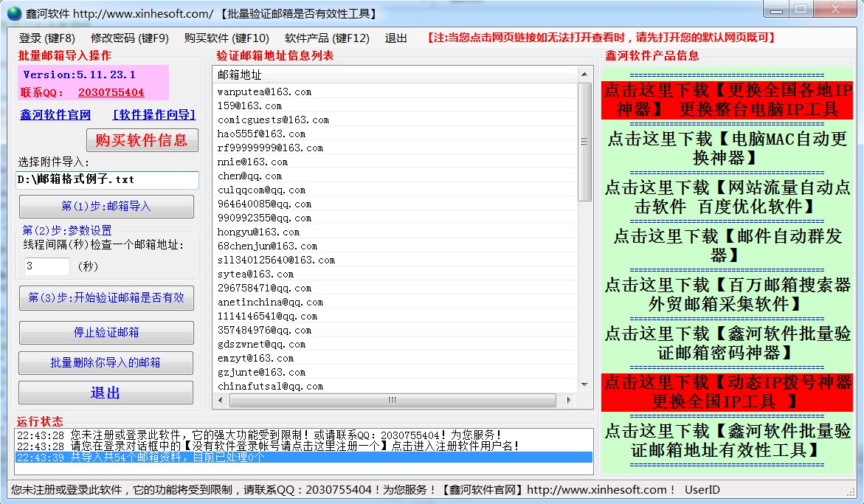Click the horizontal scrollbar right arrow
The width and height of the screenshot is (864, 504).
568,400
